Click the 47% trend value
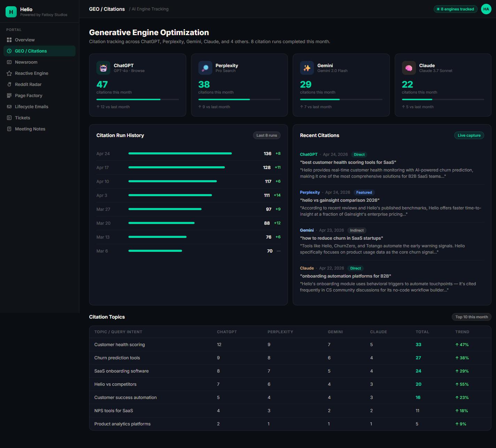Screen dimensions: 496x448 462,345
